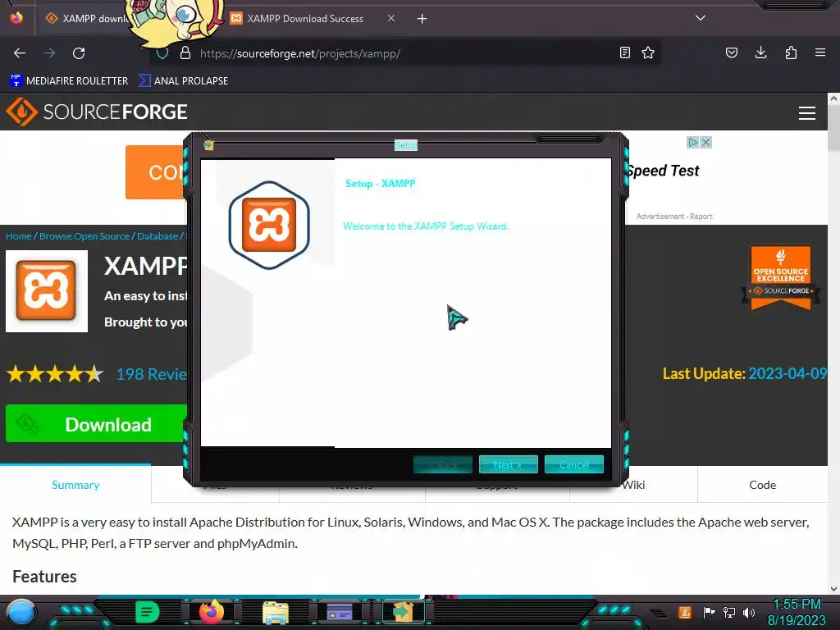
Task: Click Next in the XAMPP Setup wizard
Action: pyautogui.click(x=508, y=464)
